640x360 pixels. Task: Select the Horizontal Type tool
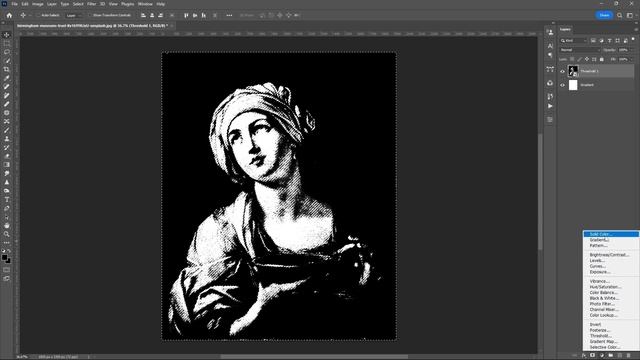7,200
